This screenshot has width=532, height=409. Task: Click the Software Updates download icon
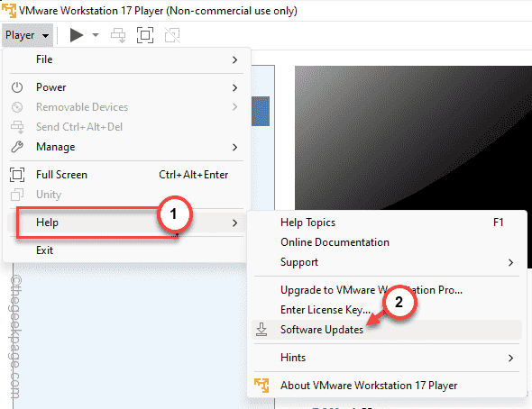coord(261,330)
